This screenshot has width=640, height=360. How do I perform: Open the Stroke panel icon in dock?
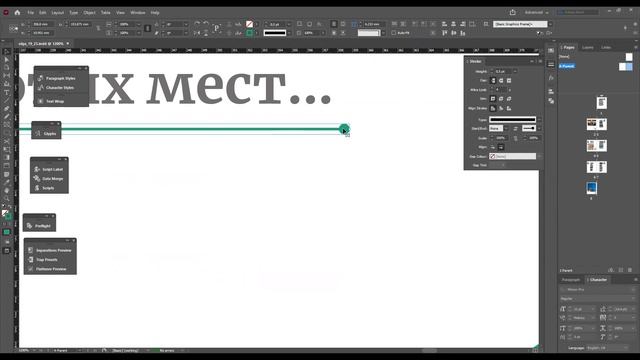[x=551, y=64]
